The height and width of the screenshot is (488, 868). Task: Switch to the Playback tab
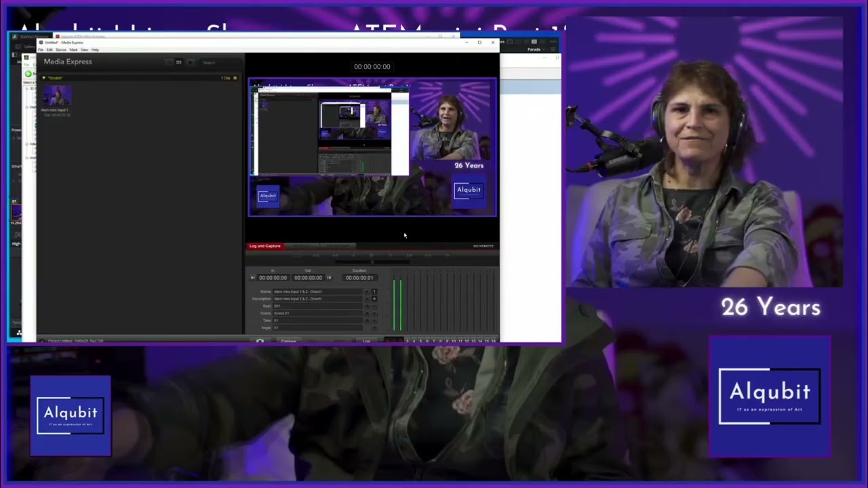click(x=302, y=246)
